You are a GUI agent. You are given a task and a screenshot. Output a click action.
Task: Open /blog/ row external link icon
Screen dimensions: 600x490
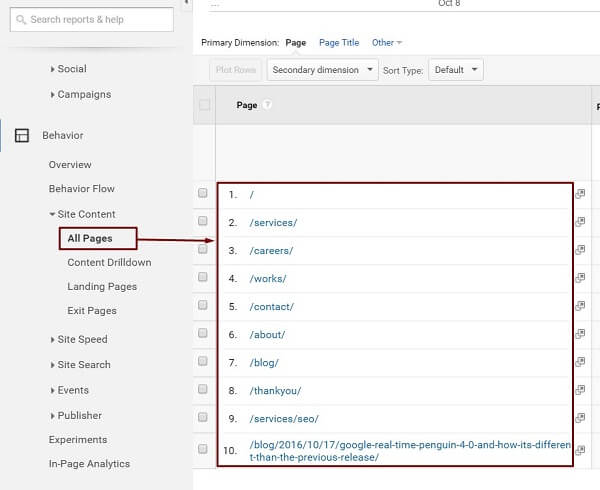tap(580, 362)
